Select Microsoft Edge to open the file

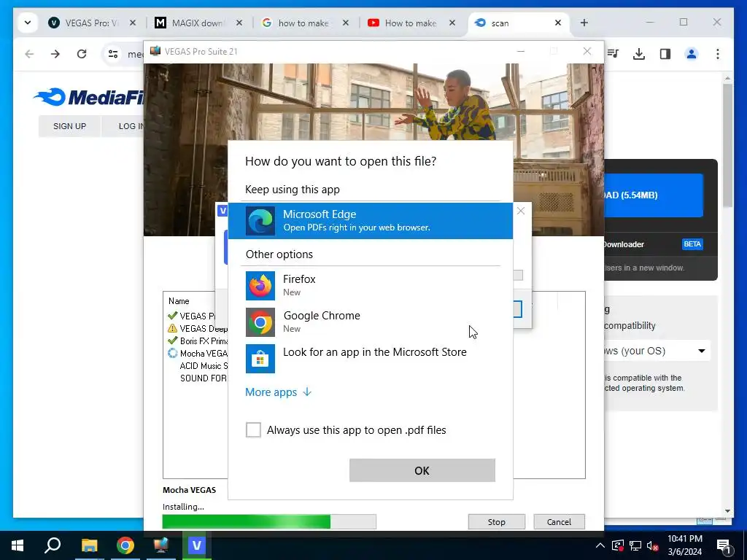(370, 220)
